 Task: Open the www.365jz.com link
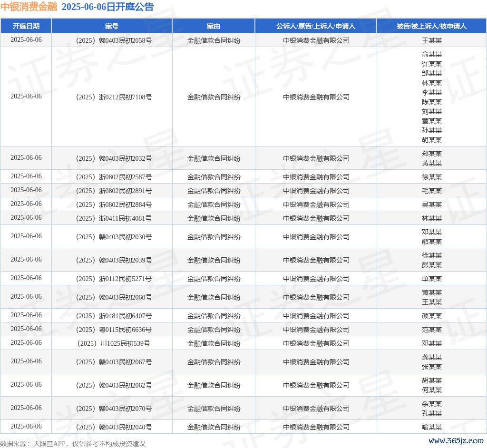click(456, 440)
